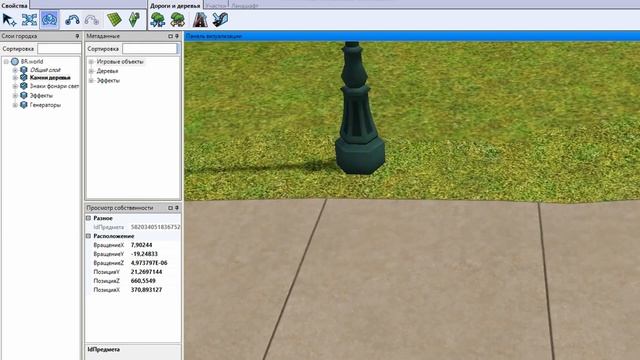
Task: Toggle the highlighted rotate object tool
Action: tap(49, 20)
